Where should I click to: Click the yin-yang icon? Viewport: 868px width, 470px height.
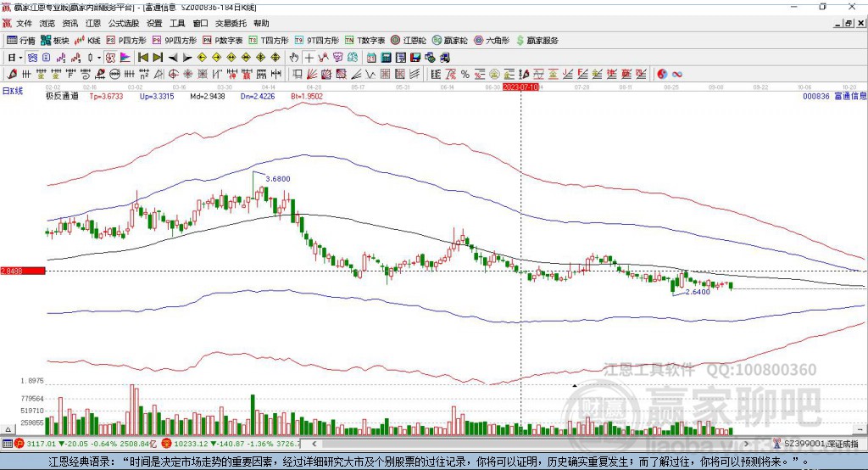tap(662, 75)
